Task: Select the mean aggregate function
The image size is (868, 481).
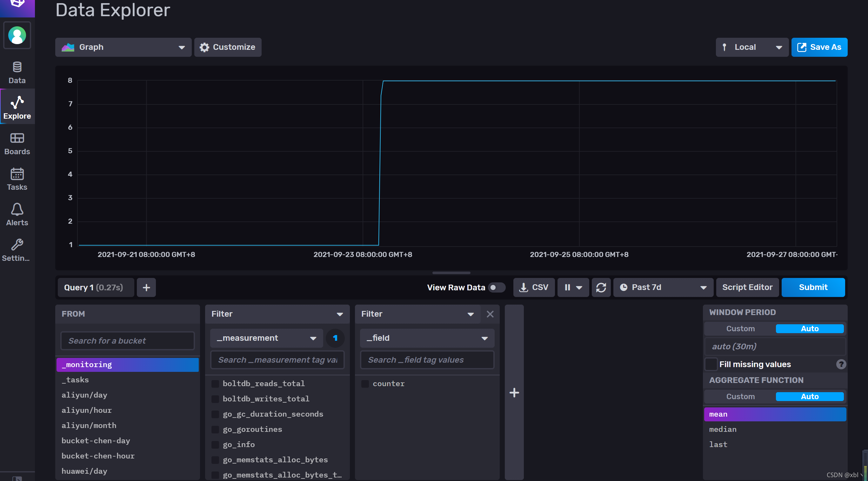Action: [775, 414]
